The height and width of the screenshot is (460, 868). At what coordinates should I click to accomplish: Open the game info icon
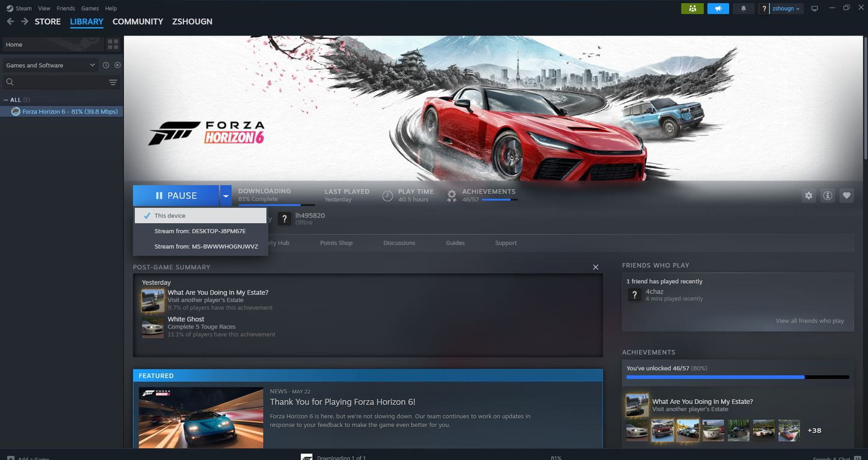(x=828, y=195)
